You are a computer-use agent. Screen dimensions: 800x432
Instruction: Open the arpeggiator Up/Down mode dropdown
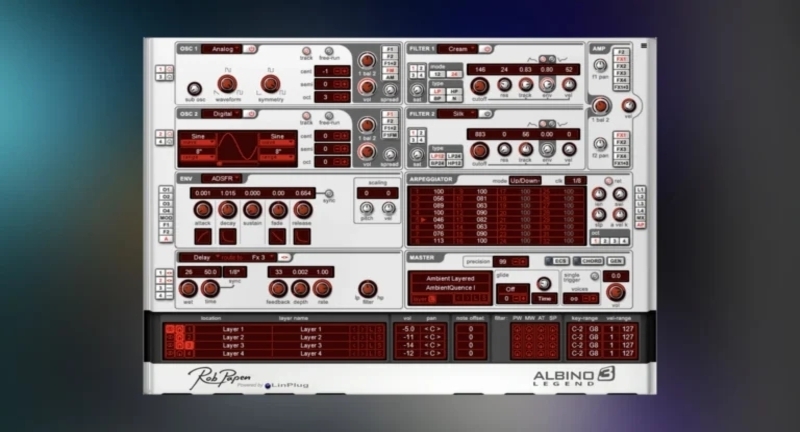(525, 181)
